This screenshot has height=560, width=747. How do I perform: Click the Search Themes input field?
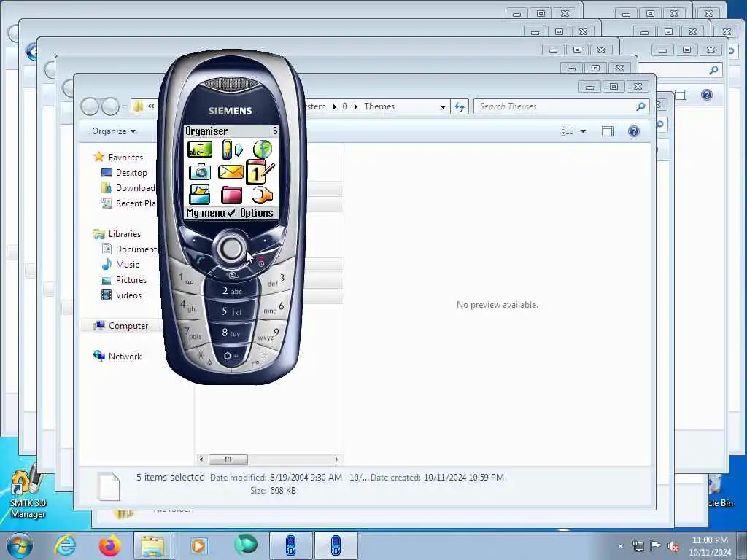coord(556,106)
